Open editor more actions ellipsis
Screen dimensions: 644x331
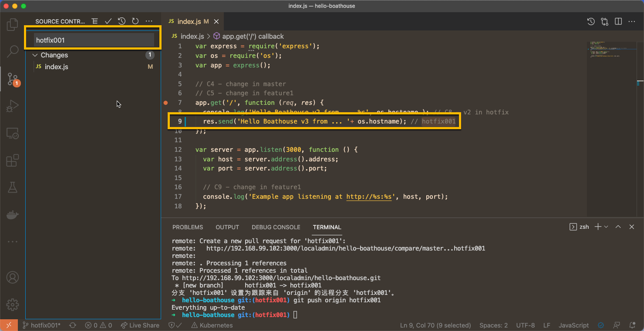631,21
